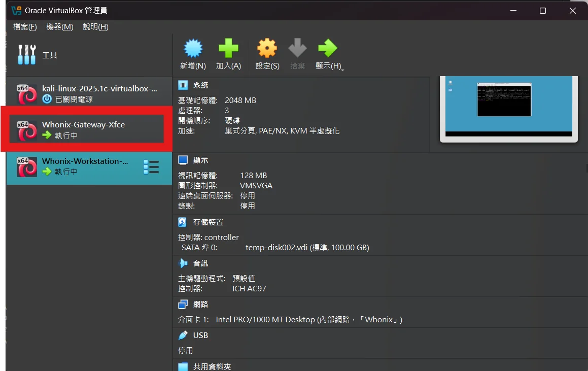
Task: Open the dropdown arrow beside Show (顯示)
Action: click(343, 70)
